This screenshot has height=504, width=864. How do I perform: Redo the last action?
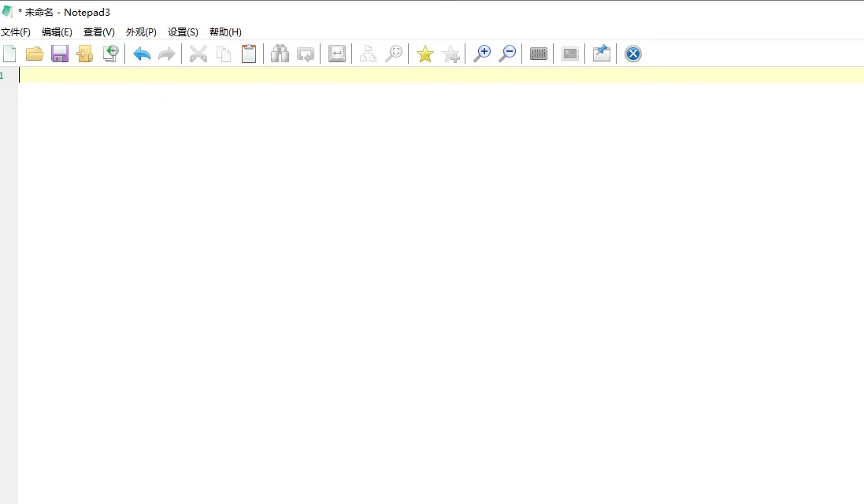point(166,53)
